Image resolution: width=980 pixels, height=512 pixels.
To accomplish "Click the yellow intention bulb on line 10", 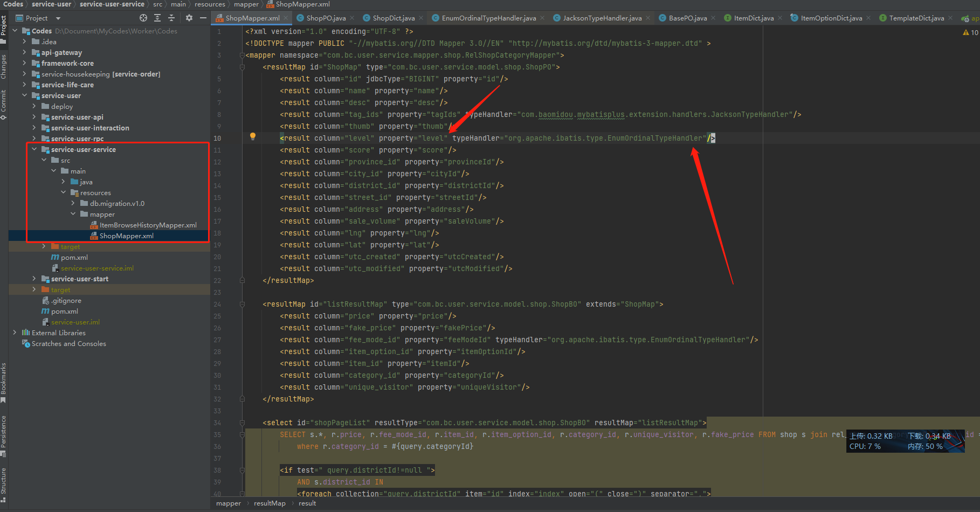I will point(252,137).
